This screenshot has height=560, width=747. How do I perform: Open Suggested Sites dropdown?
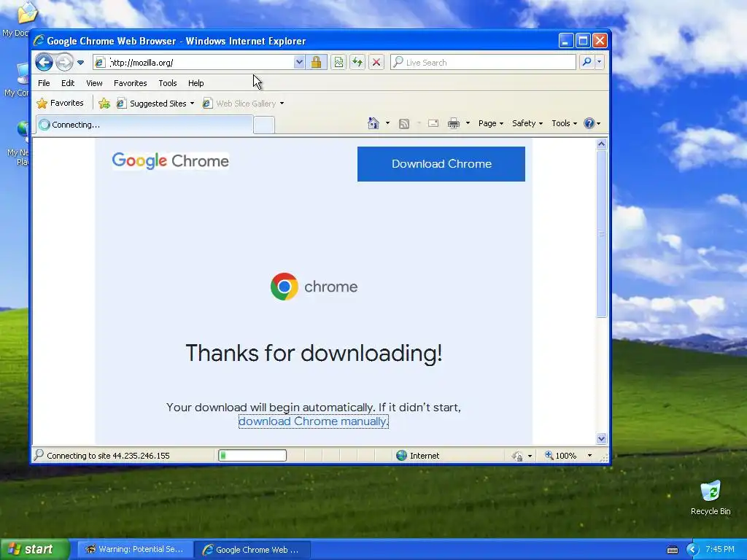pyautogui.click(x=192, y=104)
